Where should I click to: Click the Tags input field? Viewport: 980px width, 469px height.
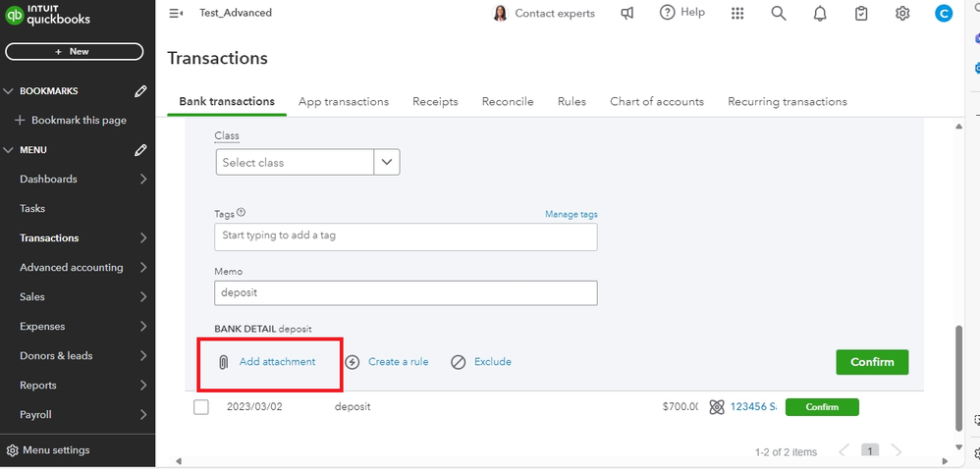406,236
